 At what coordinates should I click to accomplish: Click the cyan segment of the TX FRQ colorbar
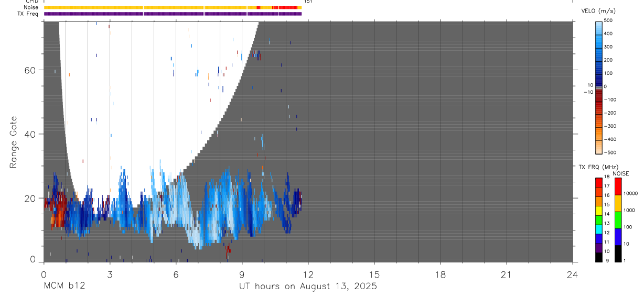[x=599, y=228]
